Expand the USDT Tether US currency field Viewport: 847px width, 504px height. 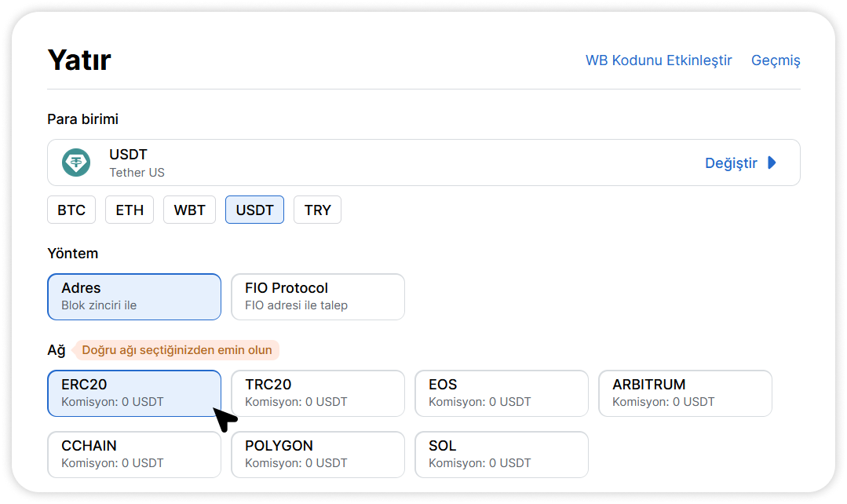pyautogui.click(x=392, y=163)
